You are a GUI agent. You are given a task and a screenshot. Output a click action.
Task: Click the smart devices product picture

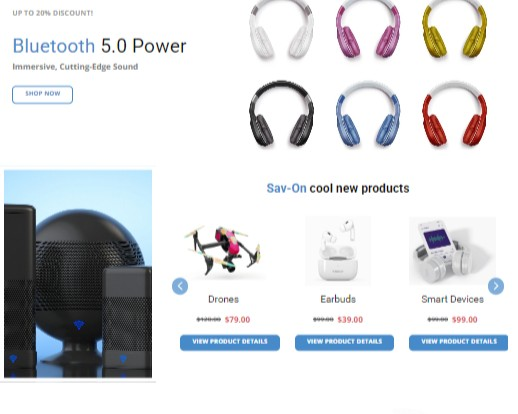coord(452,251)
